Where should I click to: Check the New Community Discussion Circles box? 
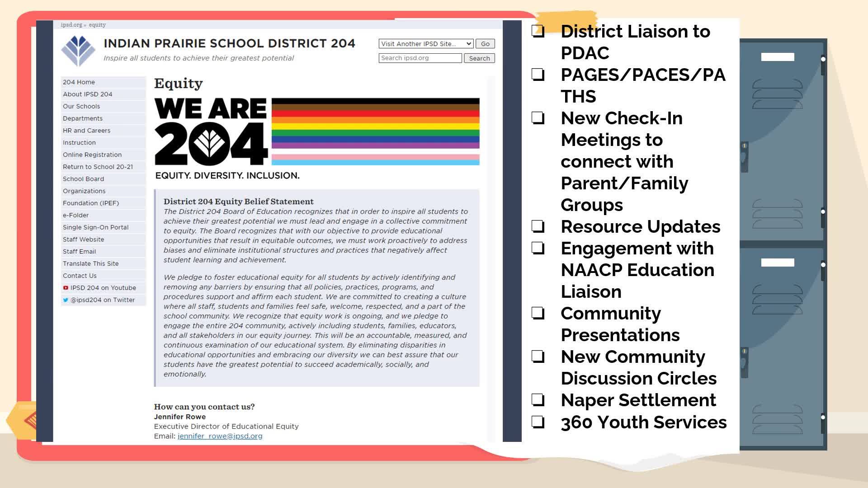538,357
